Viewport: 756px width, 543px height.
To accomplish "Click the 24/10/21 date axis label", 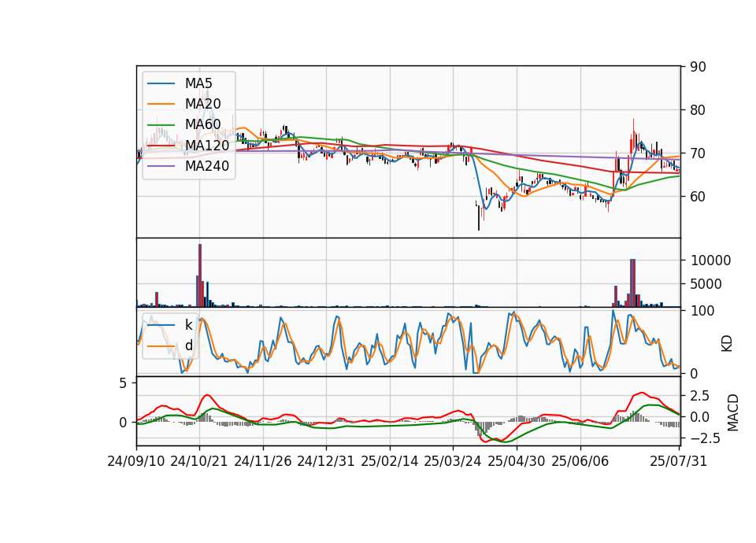I will click(x=199, y=461).
